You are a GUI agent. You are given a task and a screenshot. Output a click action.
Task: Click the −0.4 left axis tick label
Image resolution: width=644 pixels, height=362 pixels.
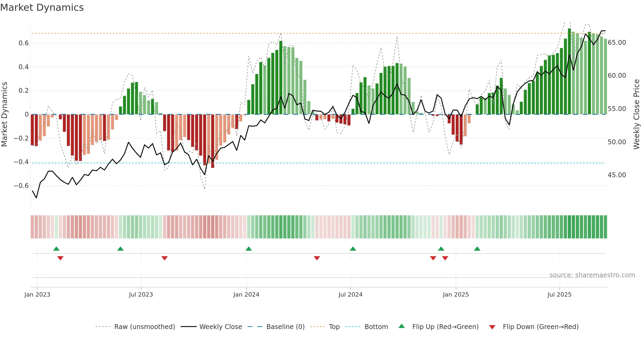pyautogui.click(x=21, y=162)
